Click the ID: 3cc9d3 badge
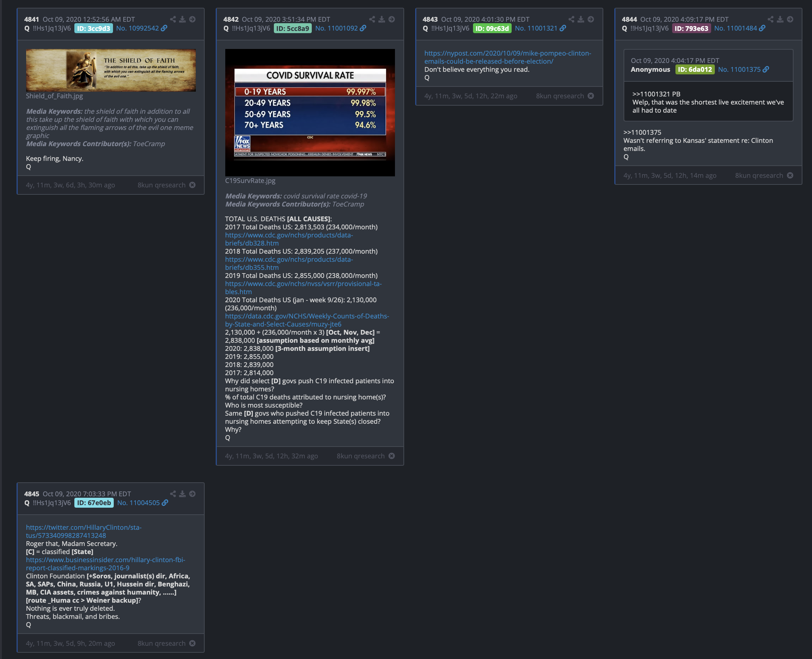Image resolution: width=812 pixels, height=659 pixels. click(x=93, y=28)
